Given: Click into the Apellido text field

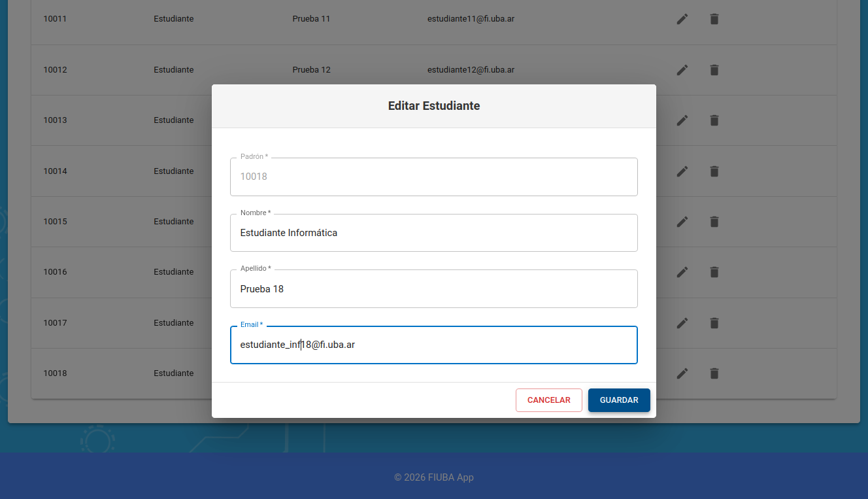Looking at the screenshot, I should [x=433, y=289].
